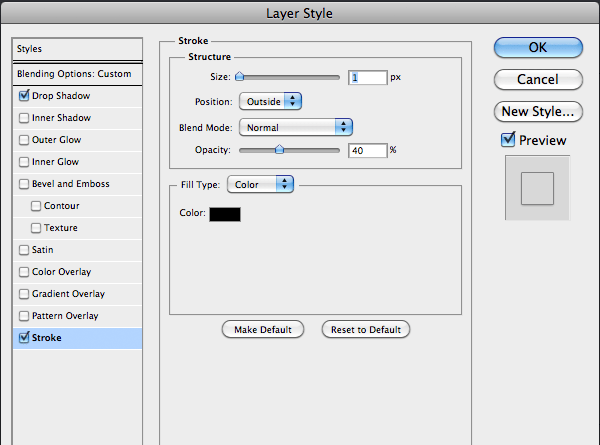Enable the Inner Shadow checkbox
Image resolution: width=600 pixels, height=445 pixels.
(24, 118)
